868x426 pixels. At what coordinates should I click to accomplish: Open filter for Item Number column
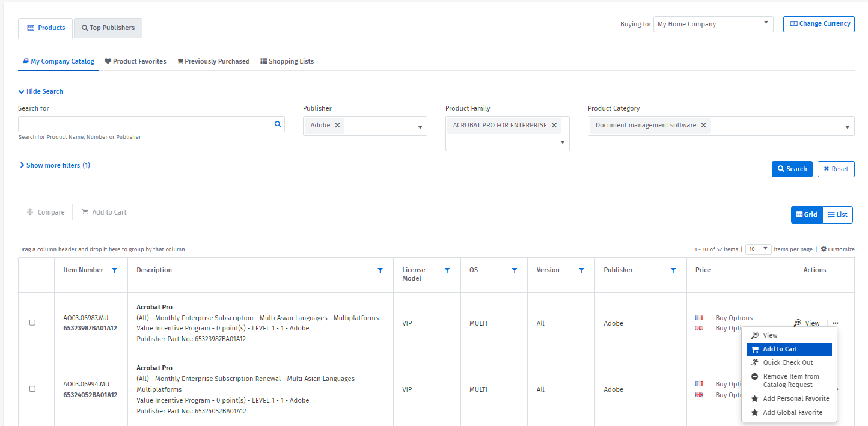(114, 270)
